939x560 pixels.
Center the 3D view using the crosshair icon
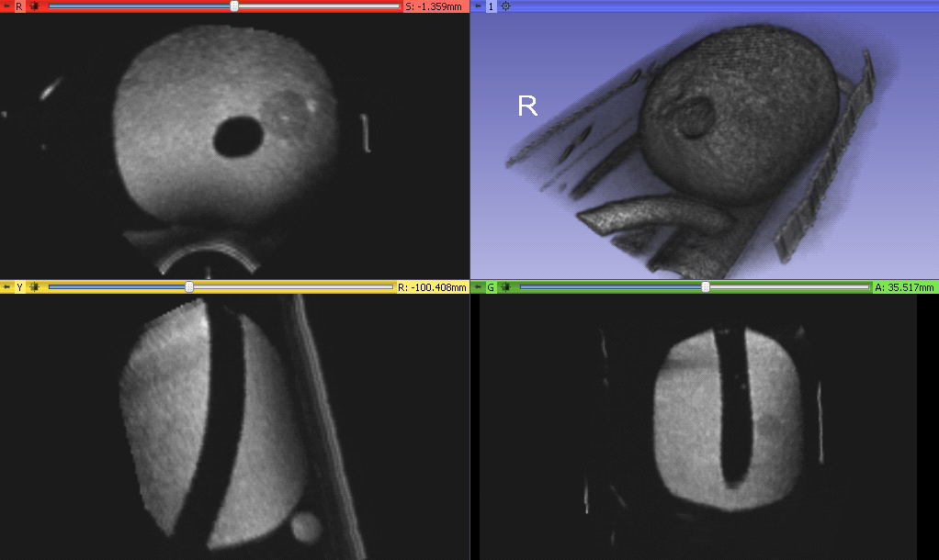tap(505, 6)
